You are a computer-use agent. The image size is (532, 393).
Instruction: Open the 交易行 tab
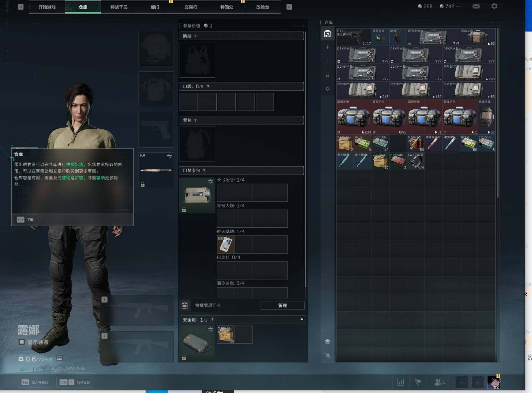(191, 7)
